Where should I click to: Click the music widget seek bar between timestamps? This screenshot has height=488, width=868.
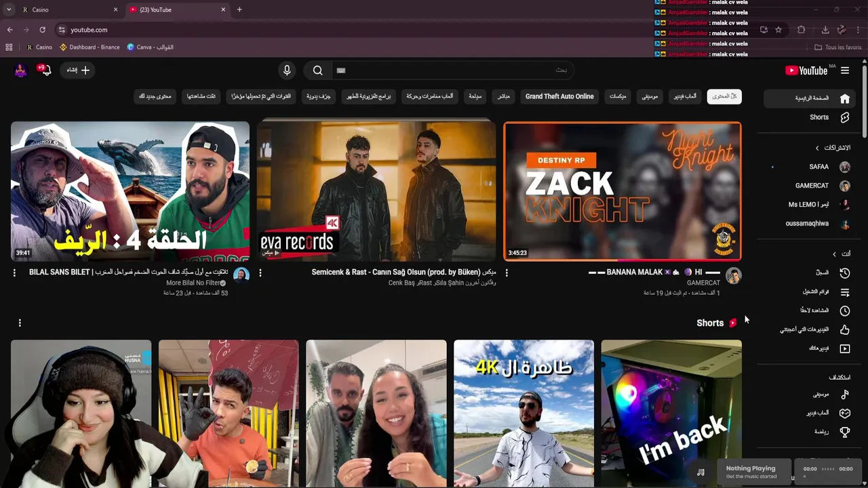point(828,469)
